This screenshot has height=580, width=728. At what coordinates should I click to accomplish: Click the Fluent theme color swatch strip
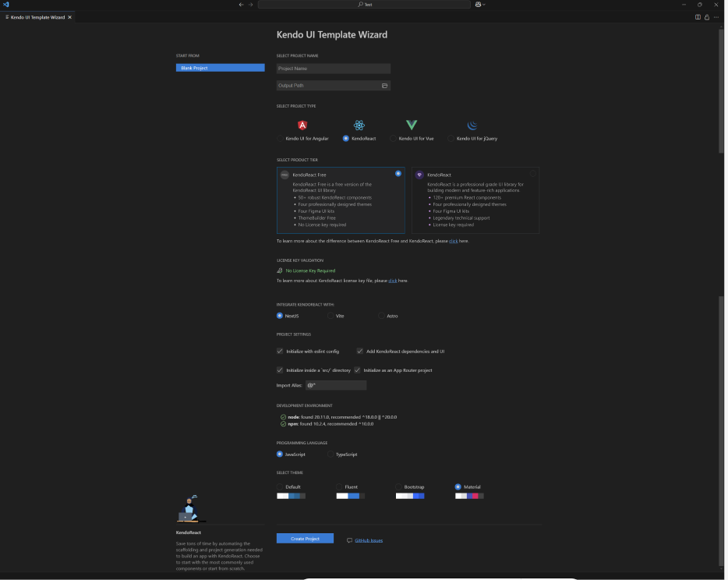point(350,494)
